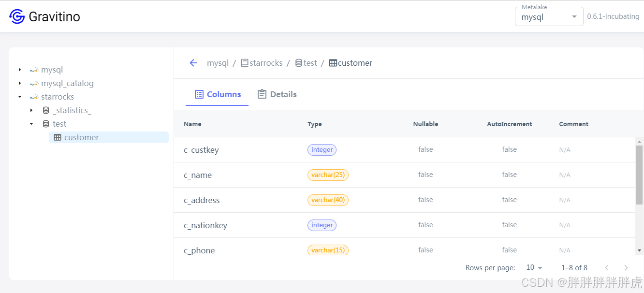The image size is (644, 293).
Task: Sort by the Type column header
Action: point(315,124)
